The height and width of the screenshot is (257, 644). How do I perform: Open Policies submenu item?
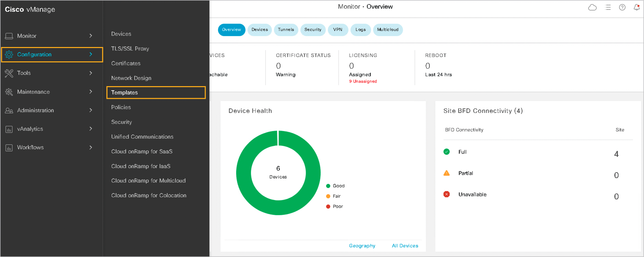pos(121,107)
